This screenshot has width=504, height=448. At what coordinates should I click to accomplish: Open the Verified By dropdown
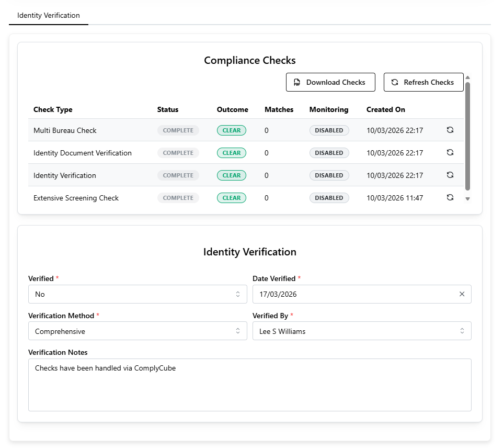(362, 331)
